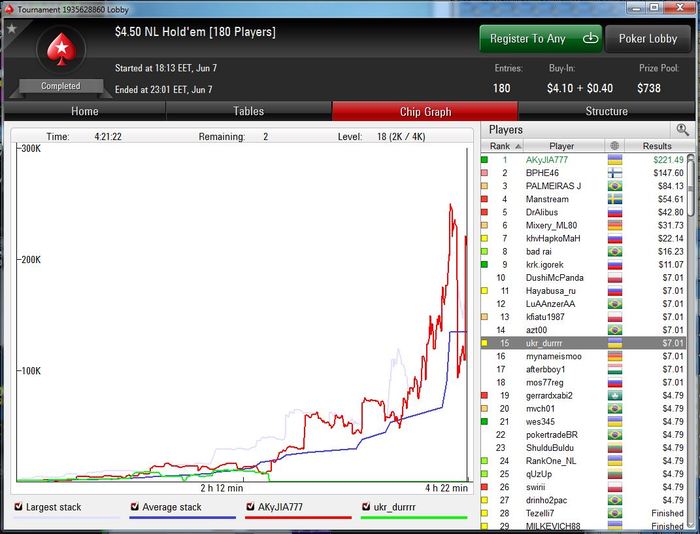Screen dimensions: 700x534
Task: Toggle the Largest stack checkbox
Action: tap(18, 506)
